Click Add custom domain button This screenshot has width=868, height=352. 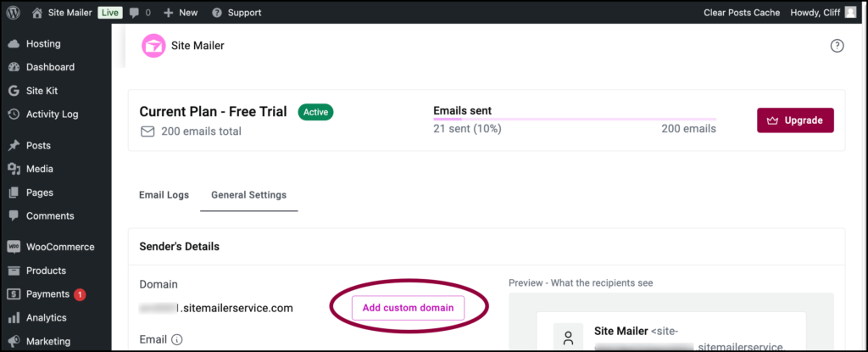[408, 307]
